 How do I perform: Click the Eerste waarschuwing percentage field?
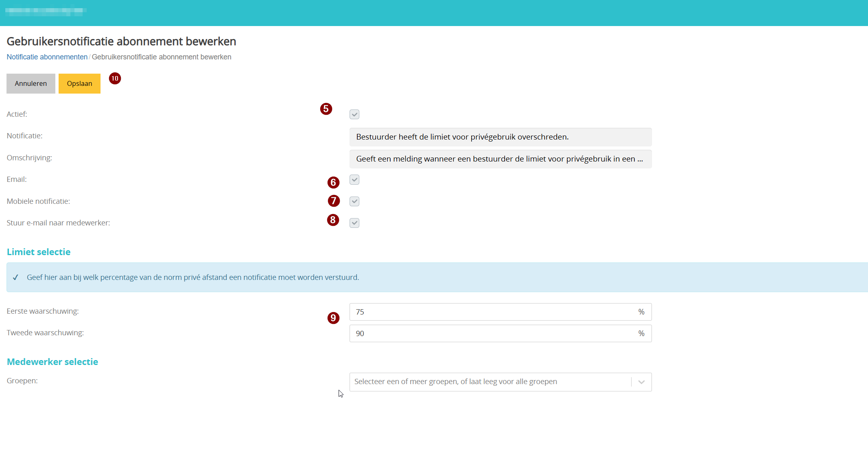(501, 312)
